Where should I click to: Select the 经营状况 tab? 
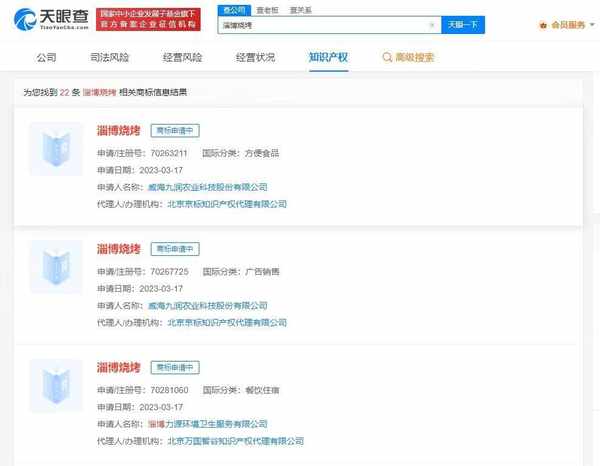point(255,57)
